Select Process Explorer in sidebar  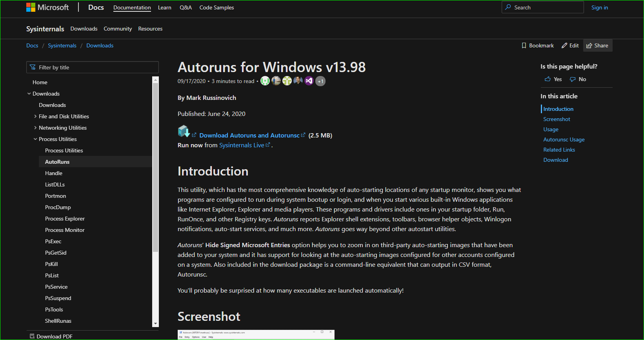point(65,219)
